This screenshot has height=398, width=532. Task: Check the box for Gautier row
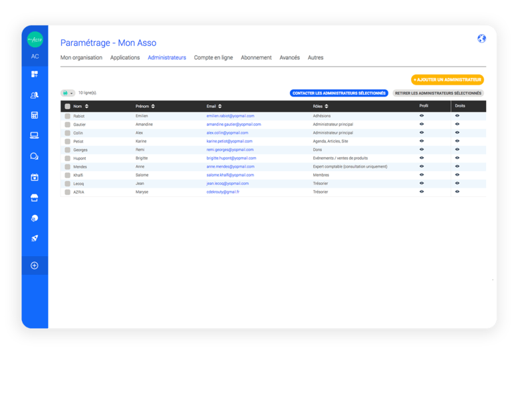(x=68, y=124)
